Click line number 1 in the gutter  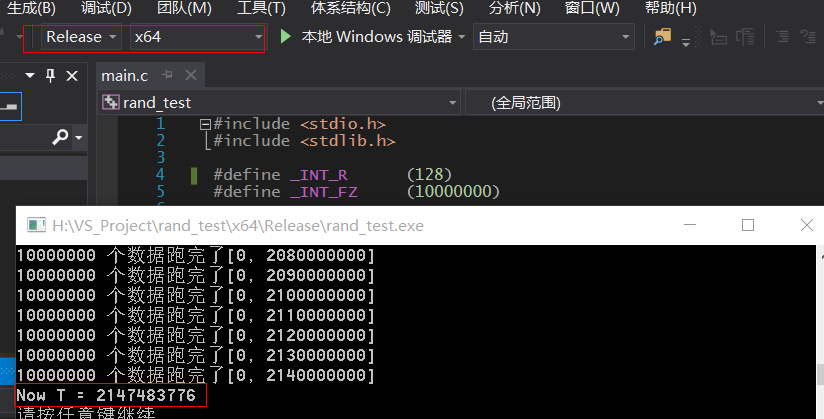pos(160,124)
